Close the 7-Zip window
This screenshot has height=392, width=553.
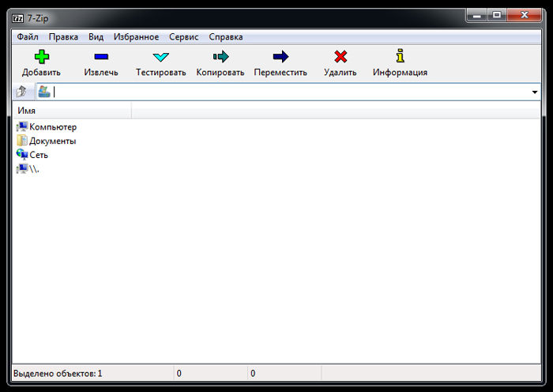point(524,15)
